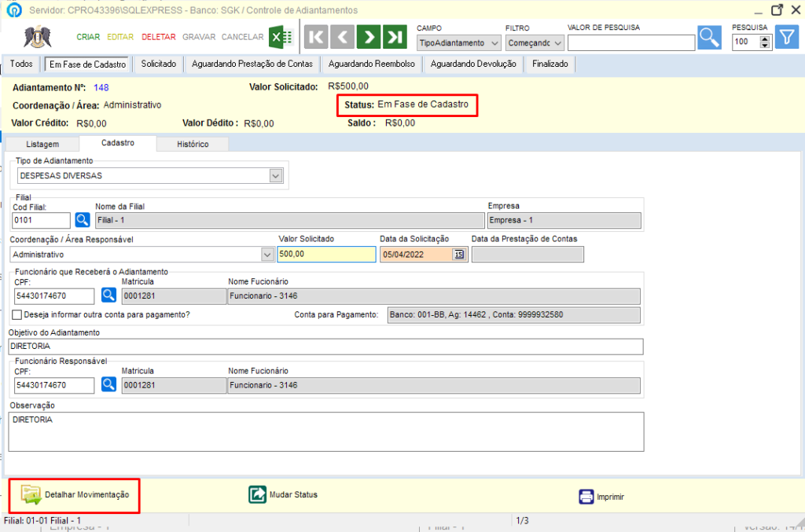Show the Todos status tab
The height and width of the screenshot is (532, 805).
pyautogui.click(x=21, y=64)
